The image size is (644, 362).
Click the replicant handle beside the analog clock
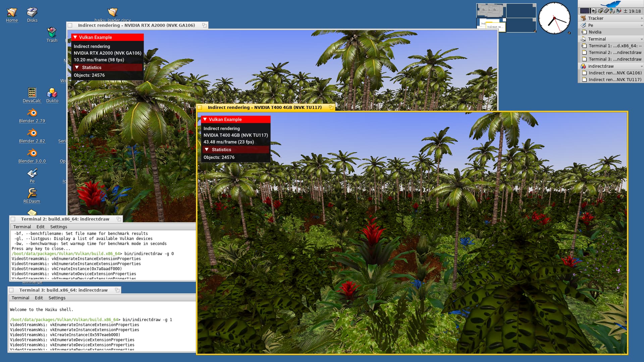(569, 33)
